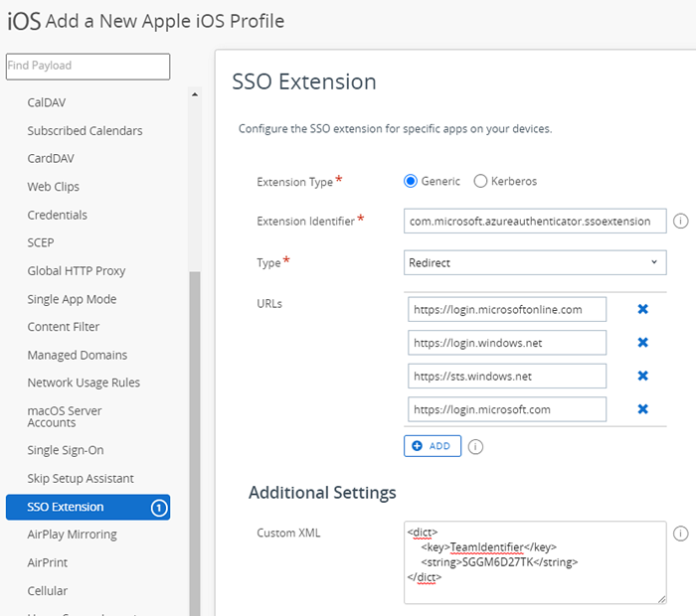696x616 pixels.
Task: Go to Managed Domains payload
Action: click(x=78, y=356)
